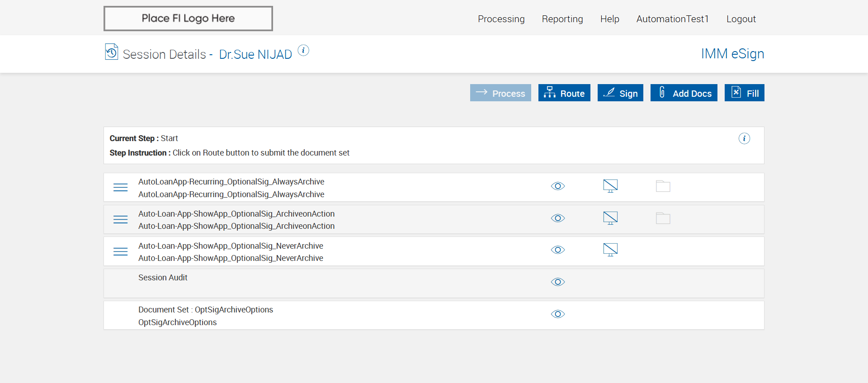The width and height of the screenshot is (868, 383).
Task: Click monitor icon for ArchiveonAction document
Action: pos(610,218)
